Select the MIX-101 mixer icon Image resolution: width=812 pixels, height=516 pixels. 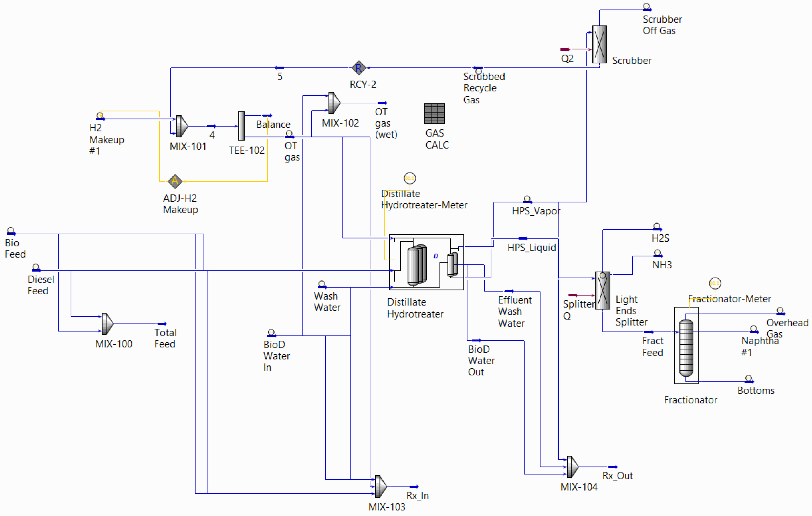click(182, 126)
